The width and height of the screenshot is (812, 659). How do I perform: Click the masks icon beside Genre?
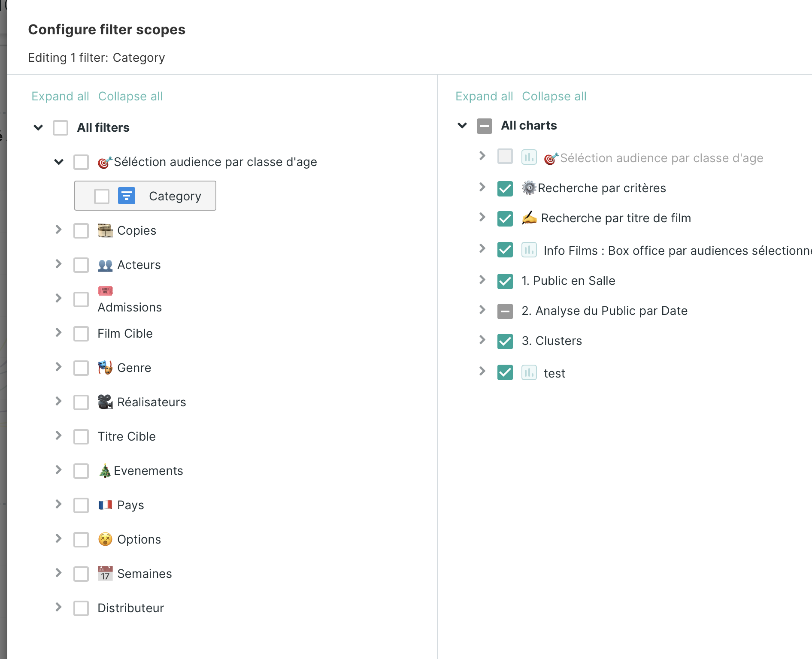[104, 367]
